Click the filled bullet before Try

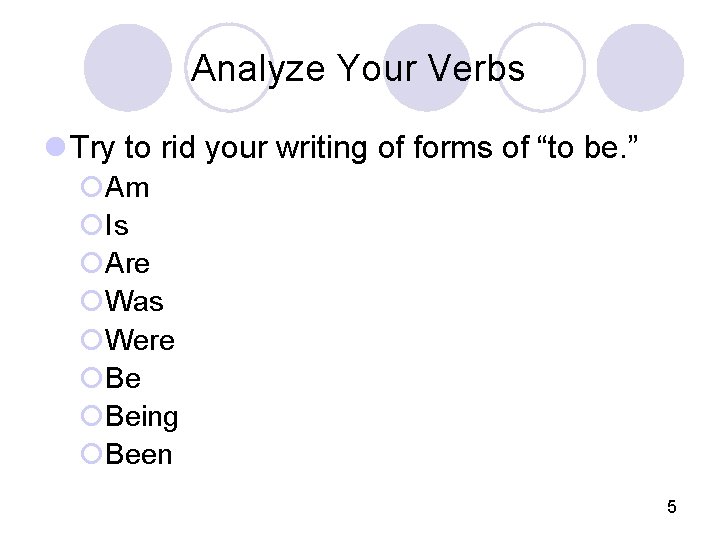click(x=56, y=147)
